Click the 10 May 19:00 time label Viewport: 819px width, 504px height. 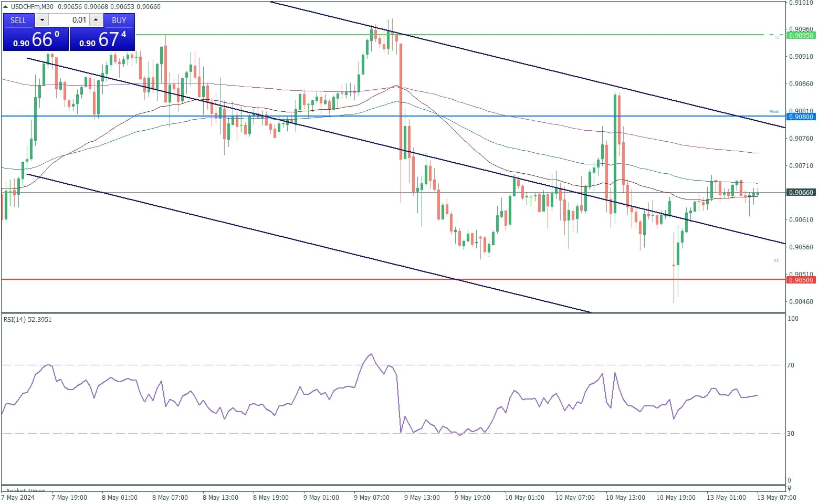[676, 498]
